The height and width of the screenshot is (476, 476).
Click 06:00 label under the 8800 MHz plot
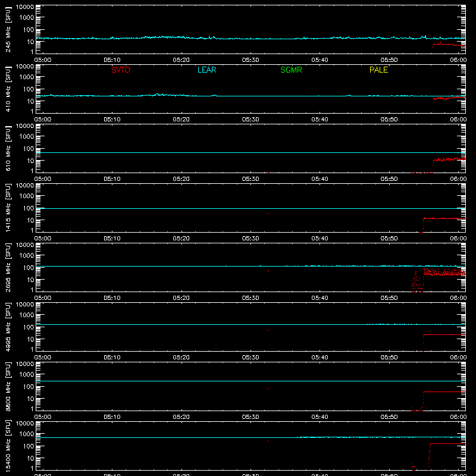pos(458,417)
